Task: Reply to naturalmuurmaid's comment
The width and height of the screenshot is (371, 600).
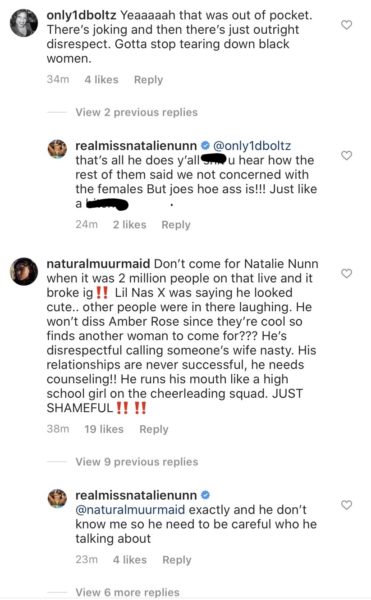Action: pyautogui.click(x=154, y=429)
